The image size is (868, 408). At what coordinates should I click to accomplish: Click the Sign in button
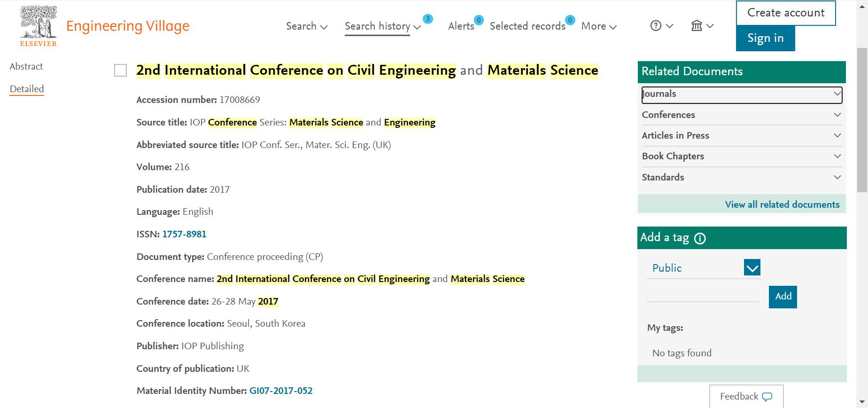click(765, 38)
